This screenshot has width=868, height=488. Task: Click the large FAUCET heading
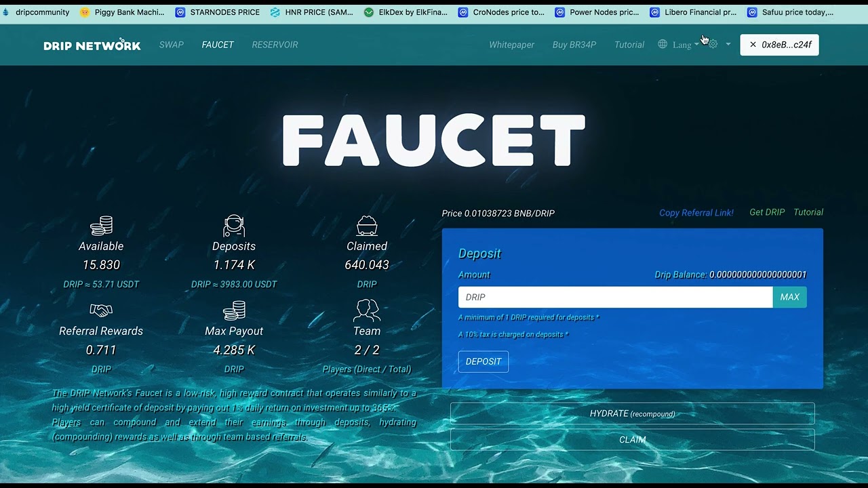[433, 140]
